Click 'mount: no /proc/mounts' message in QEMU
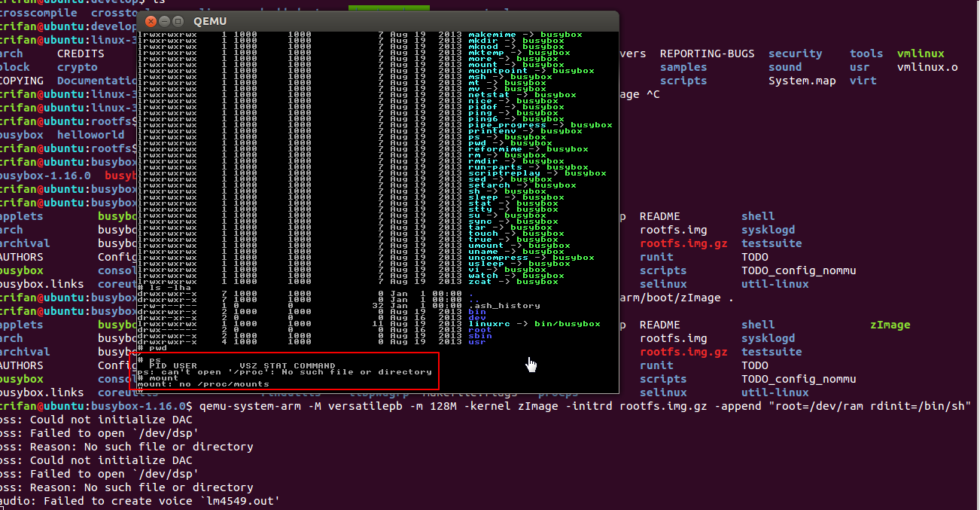The width and height of the screenshot is (980, 510). click(x=204, y=384)
